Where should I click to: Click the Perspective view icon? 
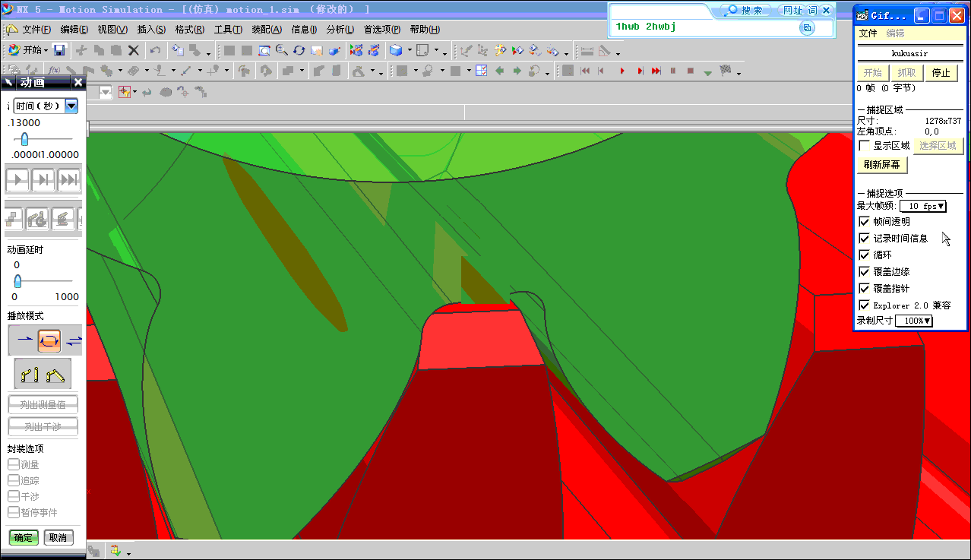point(334,50)
